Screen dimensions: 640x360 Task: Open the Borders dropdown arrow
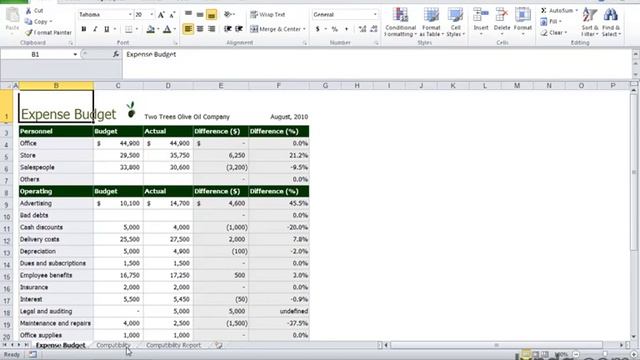(x=137, y=29)
